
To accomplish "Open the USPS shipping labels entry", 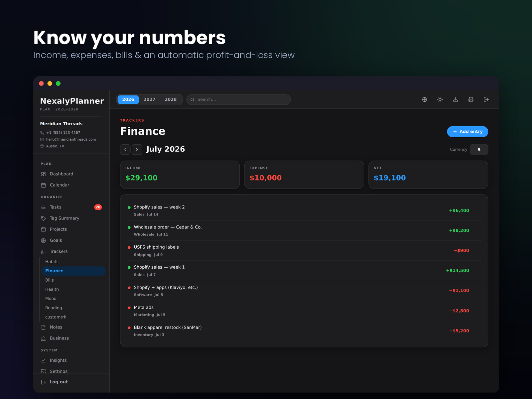I will pyautogui.click(x=304, y=251).
